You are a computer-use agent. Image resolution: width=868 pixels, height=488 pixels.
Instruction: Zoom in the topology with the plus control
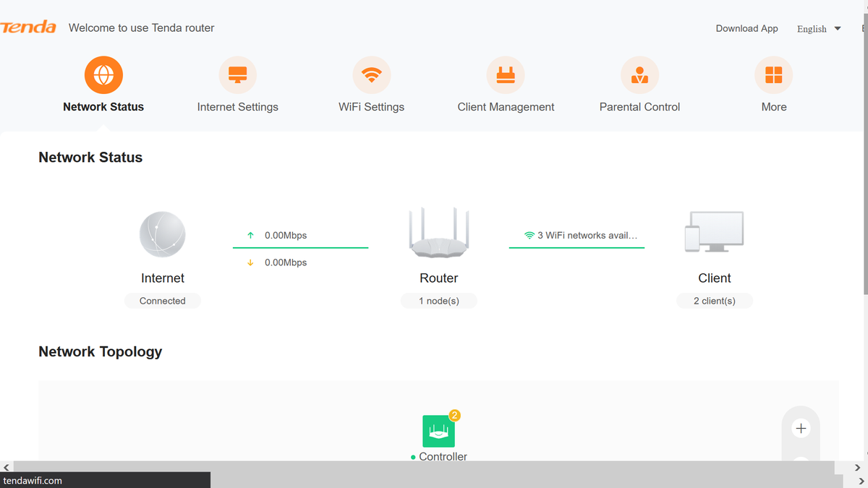[x=801, y=427]
